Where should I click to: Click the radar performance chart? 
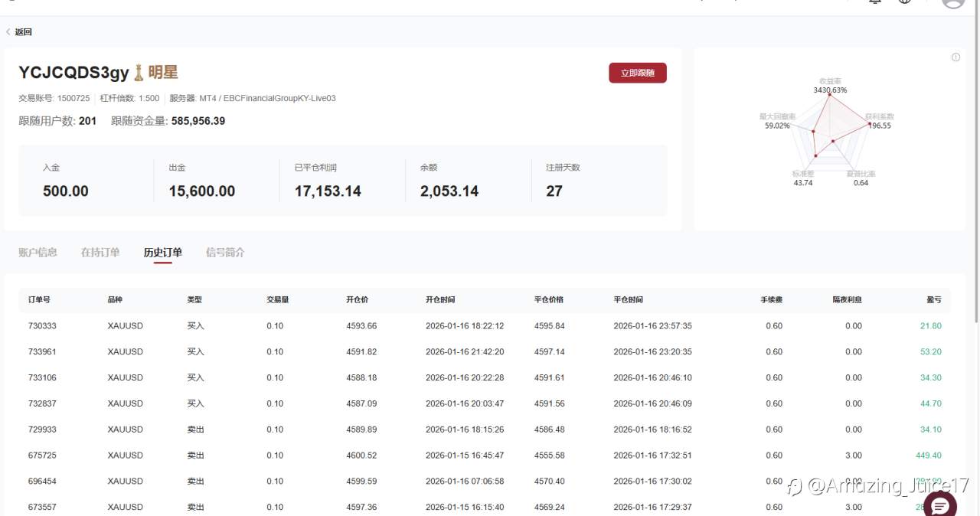pos(830,132)
